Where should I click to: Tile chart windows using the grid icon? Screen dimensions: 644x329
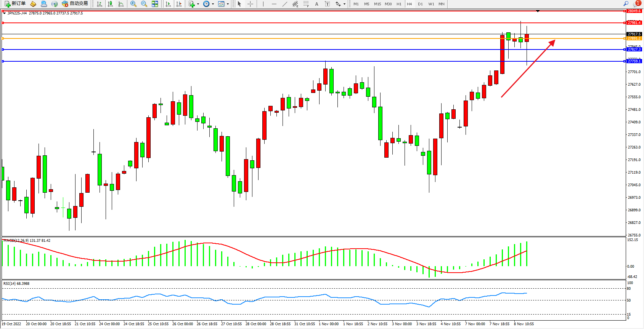coord(155,4)
